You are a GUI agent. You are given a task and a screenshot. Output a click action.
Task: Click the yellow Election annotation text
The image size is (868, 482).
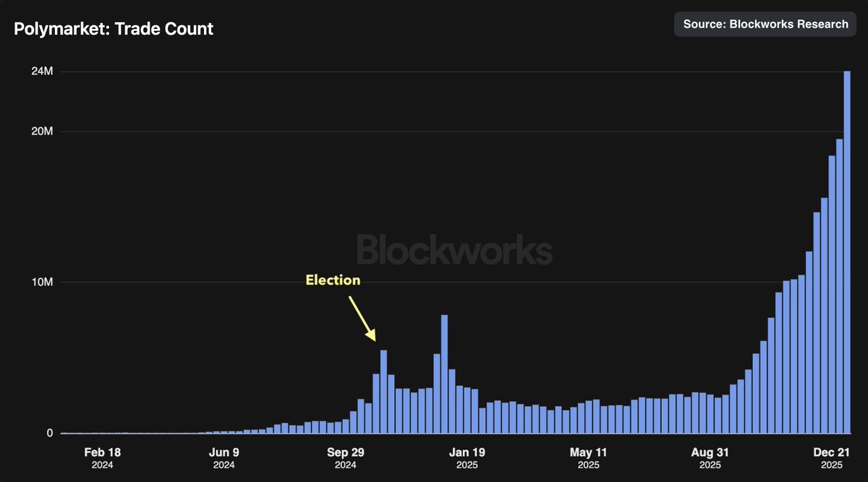333,280
